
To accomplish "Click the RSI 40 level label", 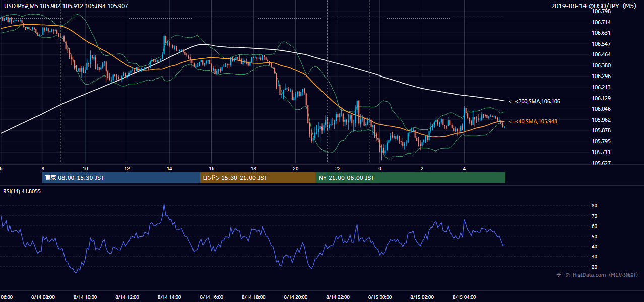I will pos(594,246).
